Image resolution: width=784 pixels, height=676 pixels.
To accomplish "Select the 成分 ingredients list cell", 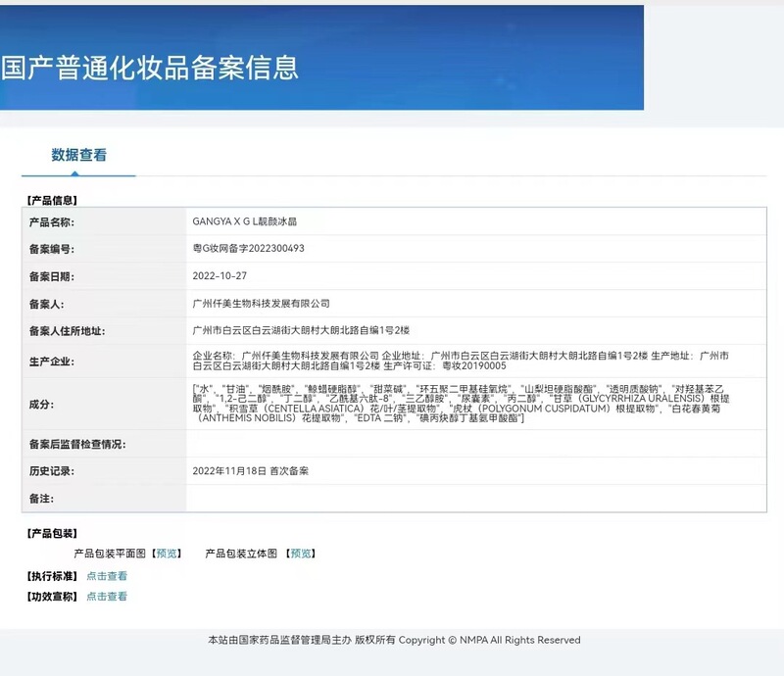I will (x=392, y=410).
